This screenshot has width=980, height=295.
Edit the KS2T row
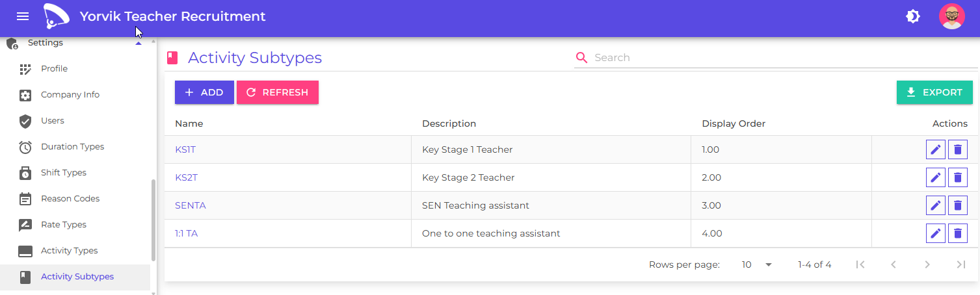click(936, 177)
